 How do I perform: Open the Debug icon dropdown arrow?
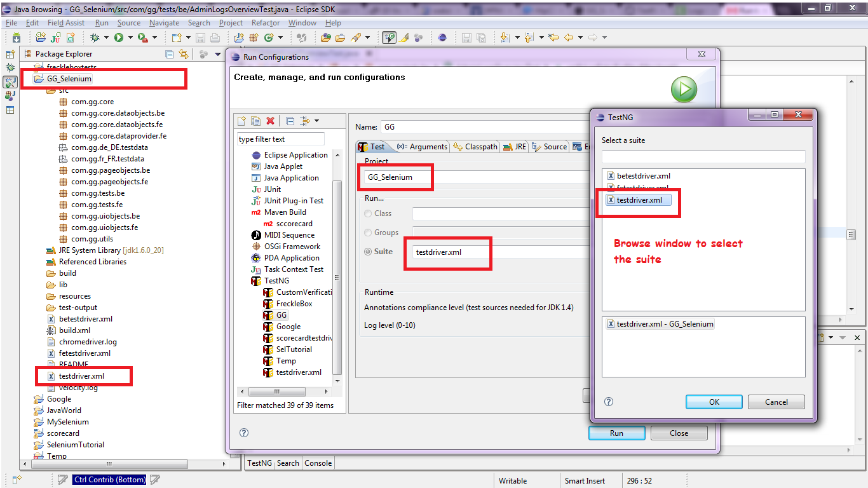pyautogui.click(x=106, y=38)
